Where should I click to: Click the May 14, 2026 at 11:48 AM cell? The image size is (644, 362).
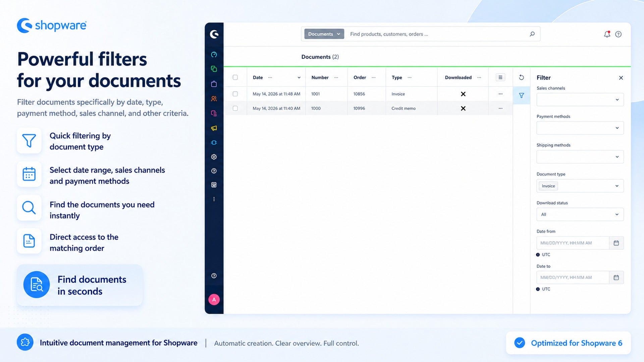pos(276,94)
